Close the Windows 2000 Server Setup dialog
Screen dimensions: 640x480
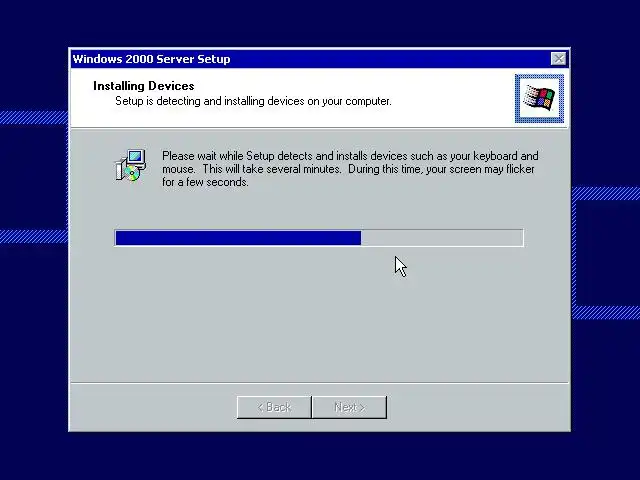[558, 59]
